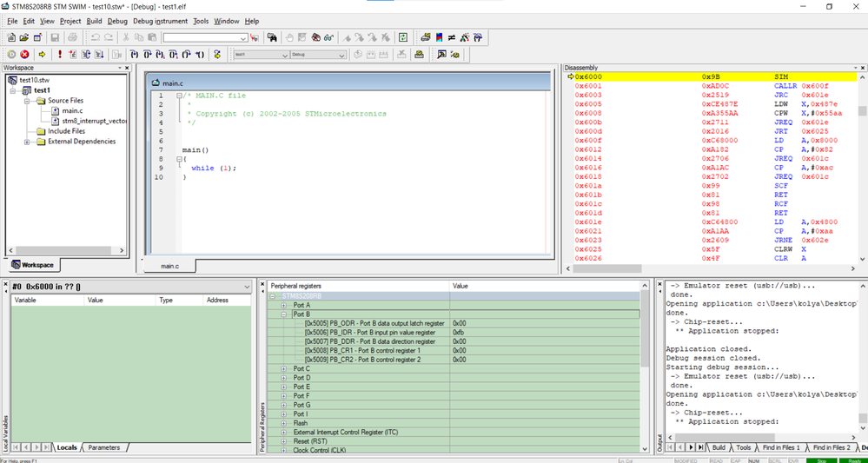
Task: Expand the External Dependencies folder
Action: (27, 142)
